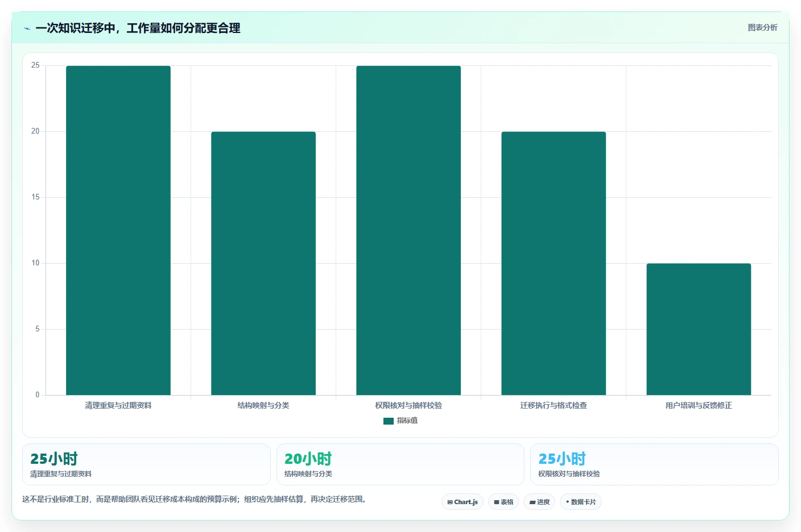Click the 清理重复与过期资料 bar
Screen dimensions: 801x532
click(x=118, y=230)
